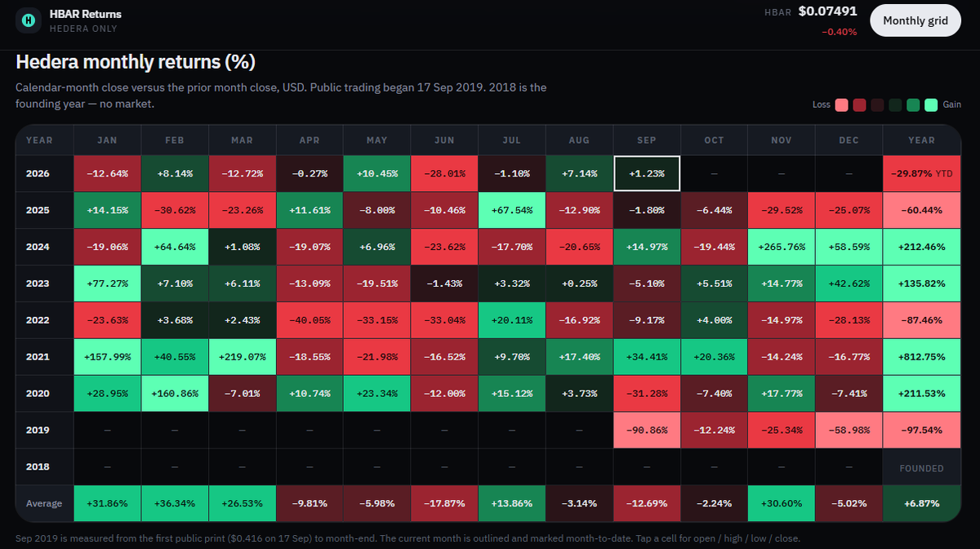Screen dimensions: 980x549
Task: Select the 2021 January cell +157.99%
Action: [x=107, y=357]
